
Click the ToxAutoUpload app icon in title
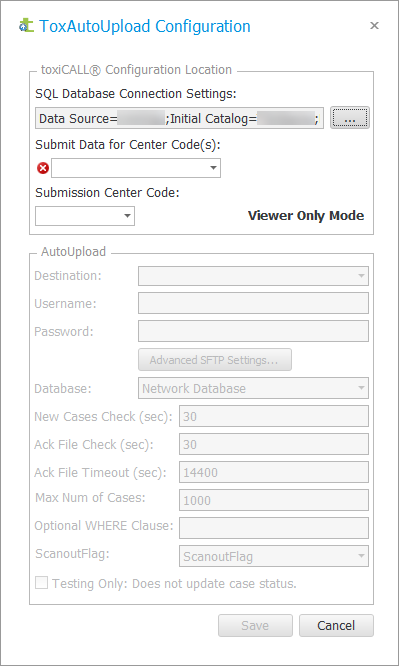(x=26, y=26)
